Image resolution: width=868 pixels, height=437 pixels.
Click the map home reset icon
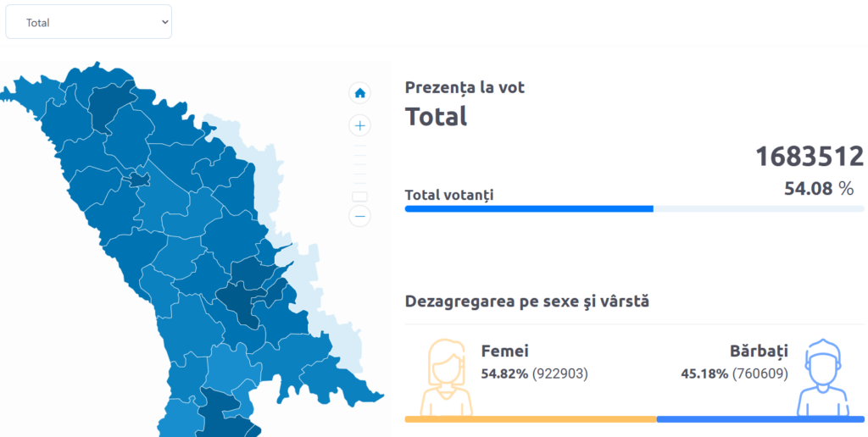tap(359, 93)
